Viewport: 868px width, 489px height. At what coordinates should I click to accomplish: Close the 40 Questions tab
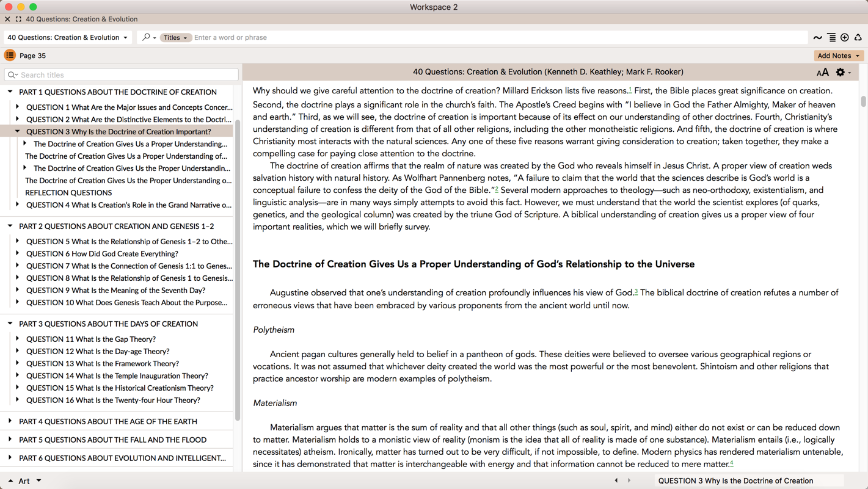7,19
